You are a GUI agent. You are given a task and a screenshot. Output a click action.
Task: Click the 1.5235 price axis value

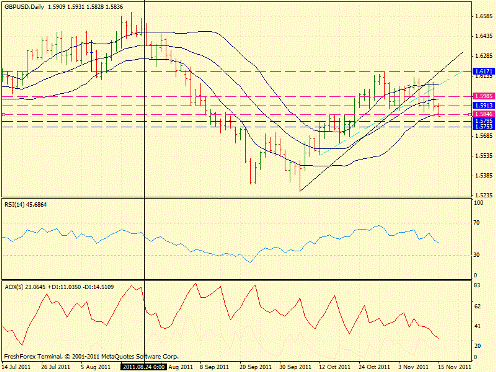pos(484,195)
